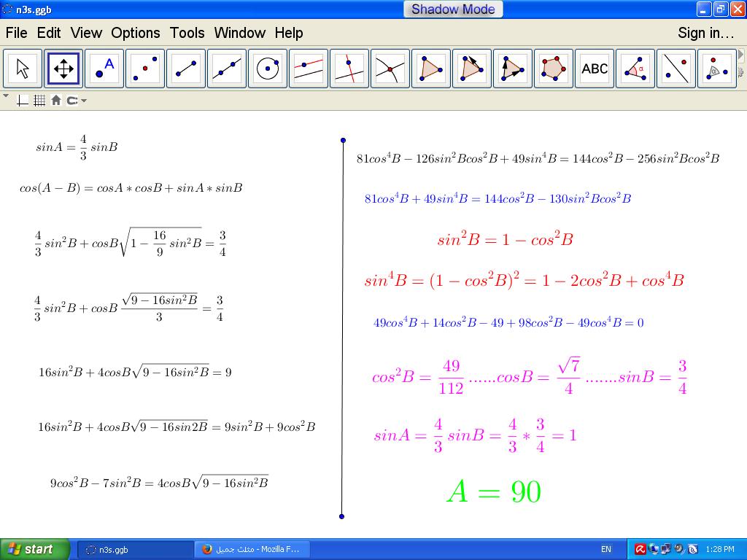Select the blue 49cos⁴B + 14cos²B equation
The height and width of the screenshot is (560, 747).
(x=508, y=323)
